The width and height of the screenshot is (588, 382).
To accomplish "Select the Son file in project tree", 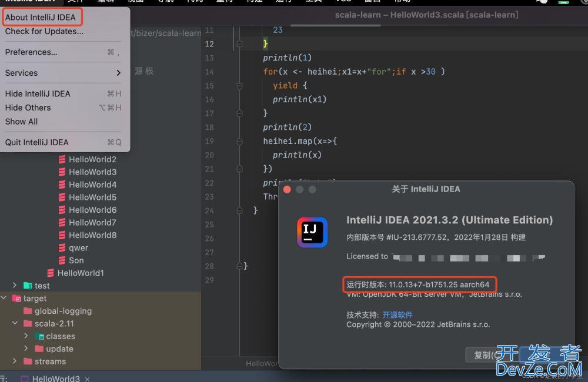I will click(x=76, y=260).
